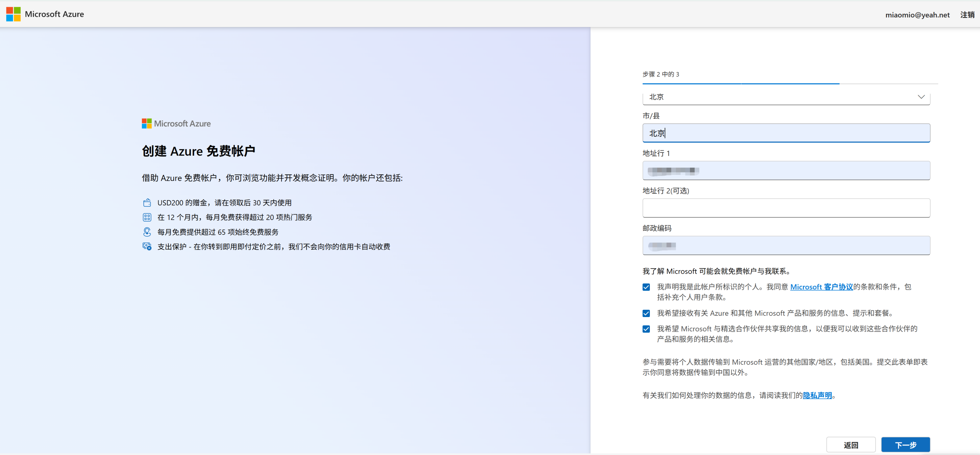
Task: Click the miaomio@yeah.net account name
Action: 917,15
